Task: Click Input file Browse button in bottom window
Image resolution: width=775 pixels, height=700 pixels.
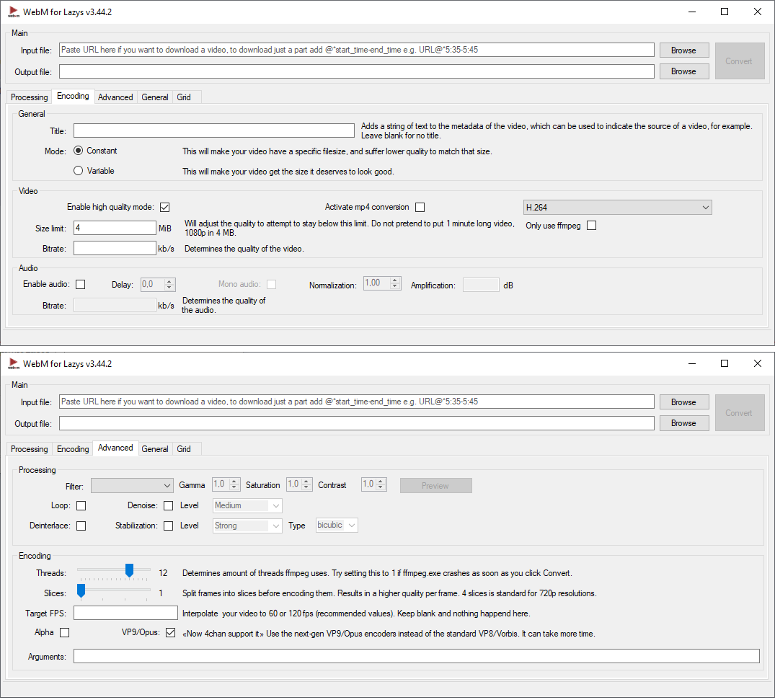Action: pyautogui.click(x=684, y=402)
